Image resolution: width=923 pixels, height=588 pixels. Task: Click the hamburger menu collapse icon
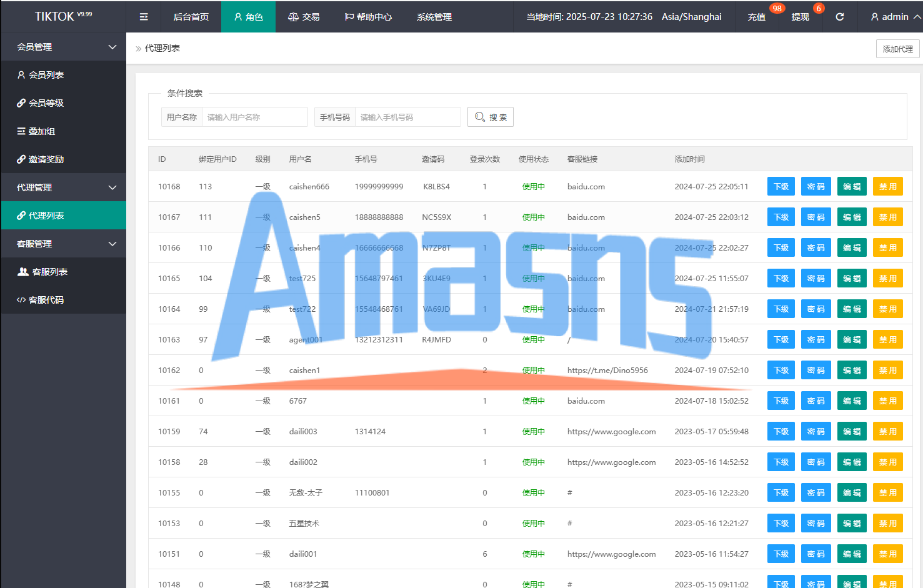[x=144, y=17]
